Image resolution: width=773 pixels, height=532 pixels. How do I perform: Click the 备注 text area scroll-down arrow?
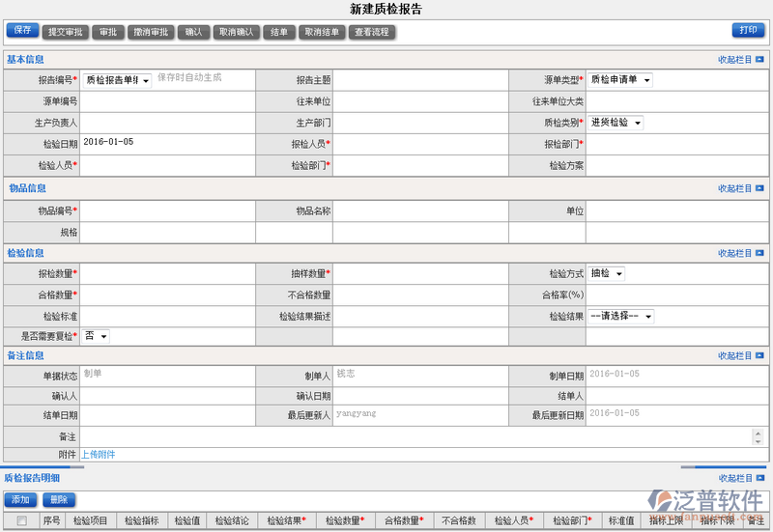click(759, 441)
